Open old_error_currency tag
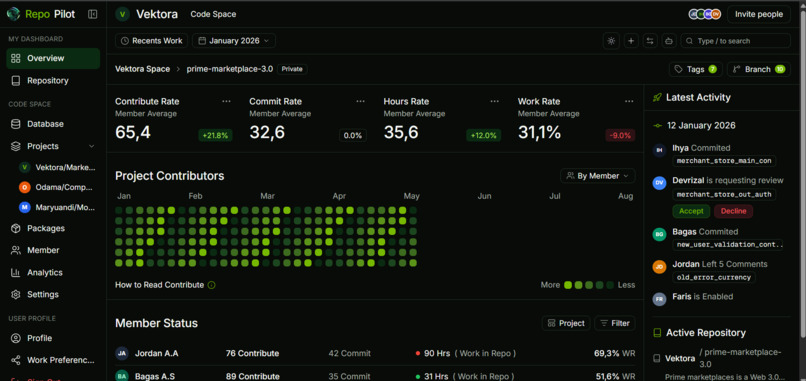 tap(713, 277)
